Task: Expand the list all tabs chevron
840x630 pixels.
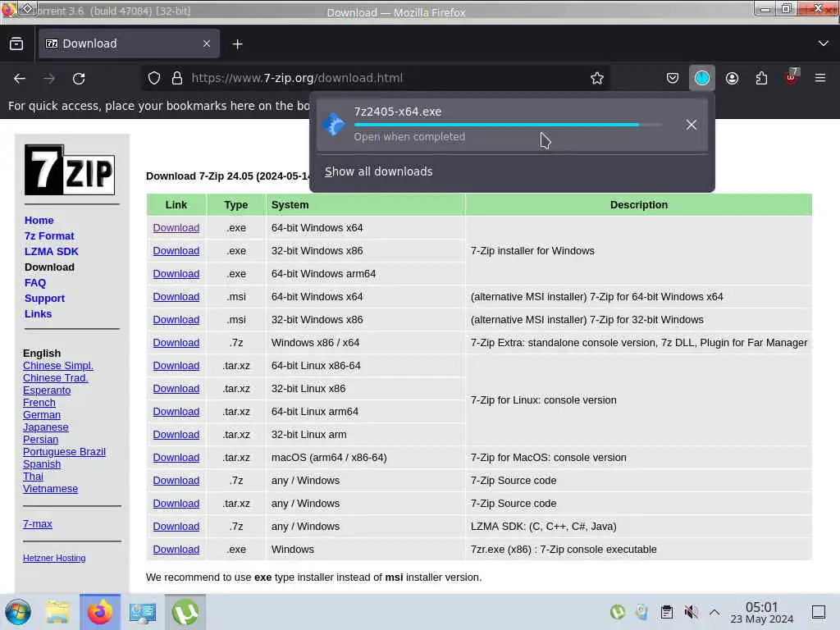Action: click(x=824, y=43)
